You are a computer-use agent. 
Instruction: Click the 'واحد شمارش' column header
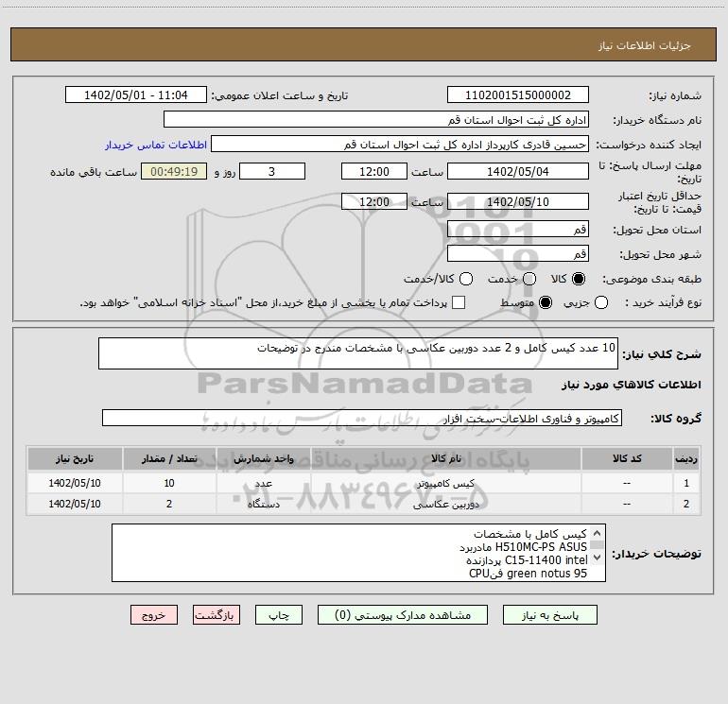click(263, 458)
